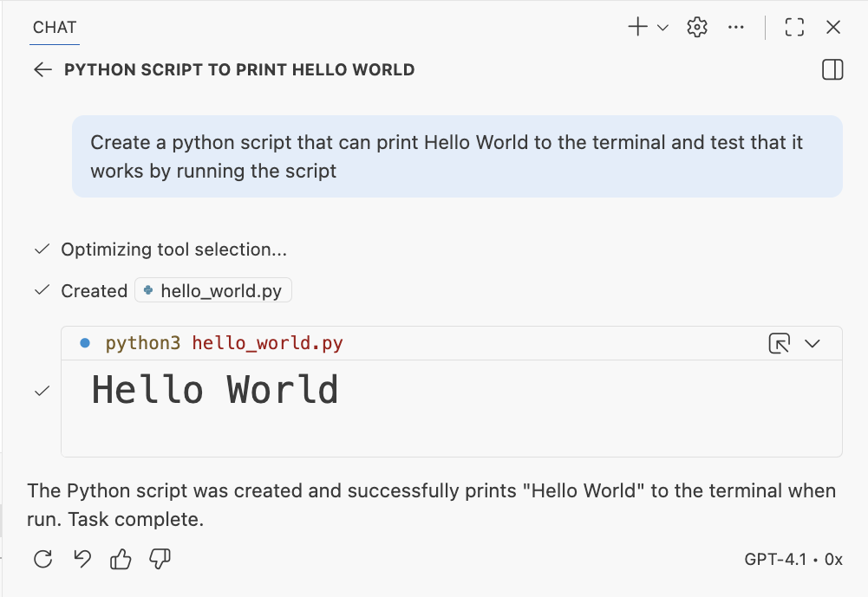868x597 pixels.
Task: Click the chat title Python Script to Print Hello World
Action: (x=239, y=70)
